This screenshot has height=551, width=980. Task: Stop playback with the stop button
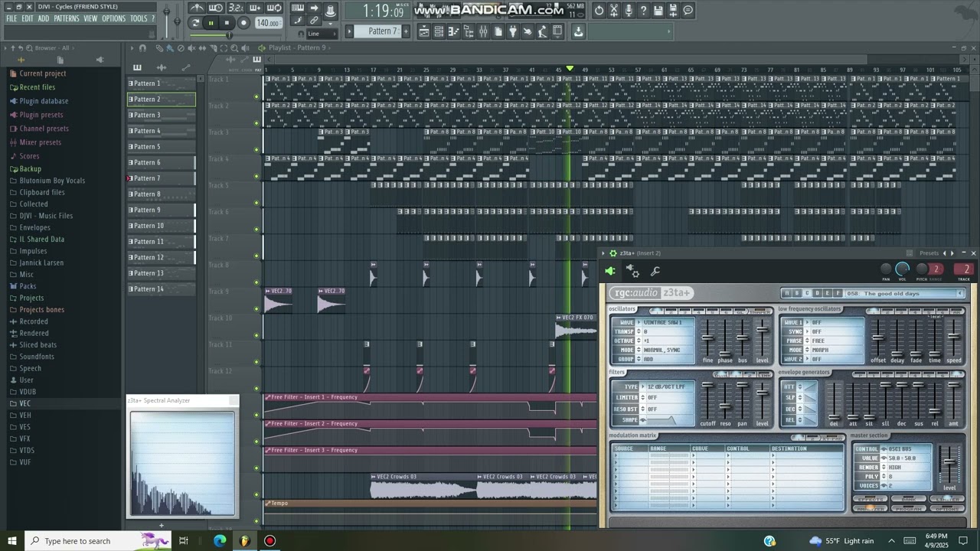click(227, 23)
